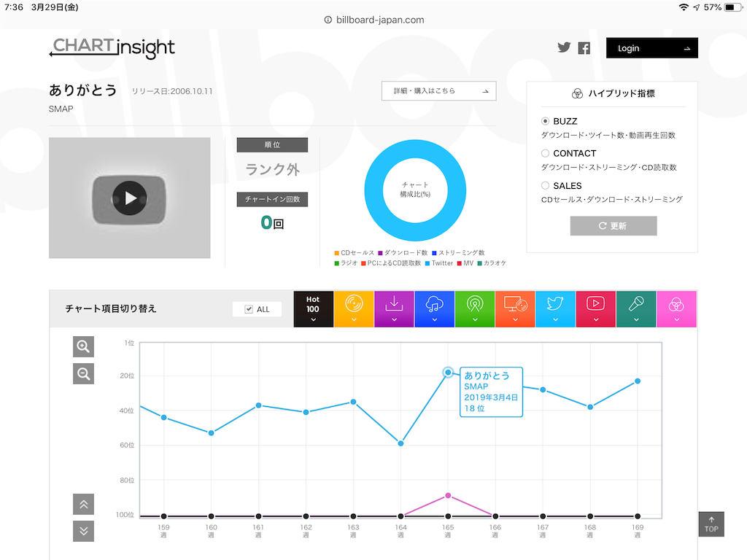Click the chevron under the MV icon

(595, 320)
